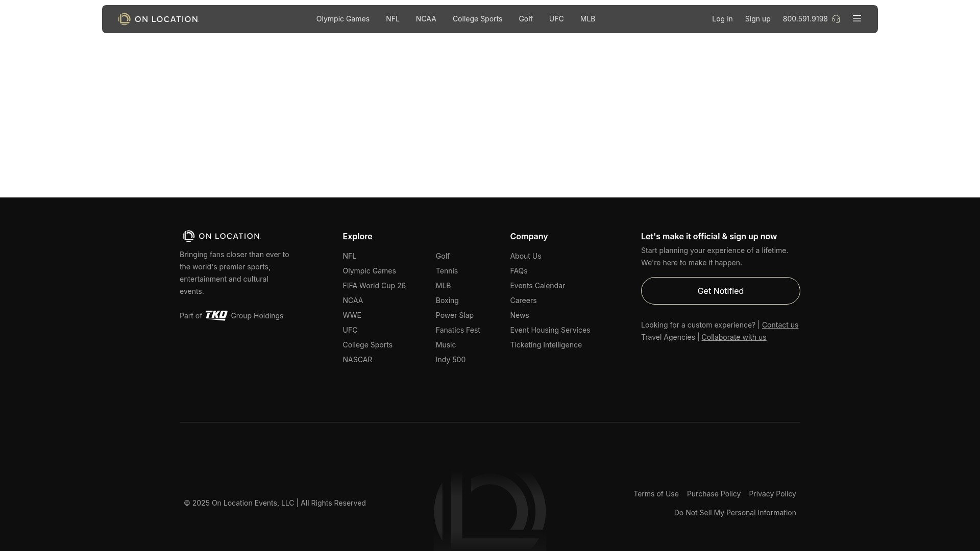Open College Sports in top navigation
This screenshot has width=980, height=551.
tap(477, 19)
